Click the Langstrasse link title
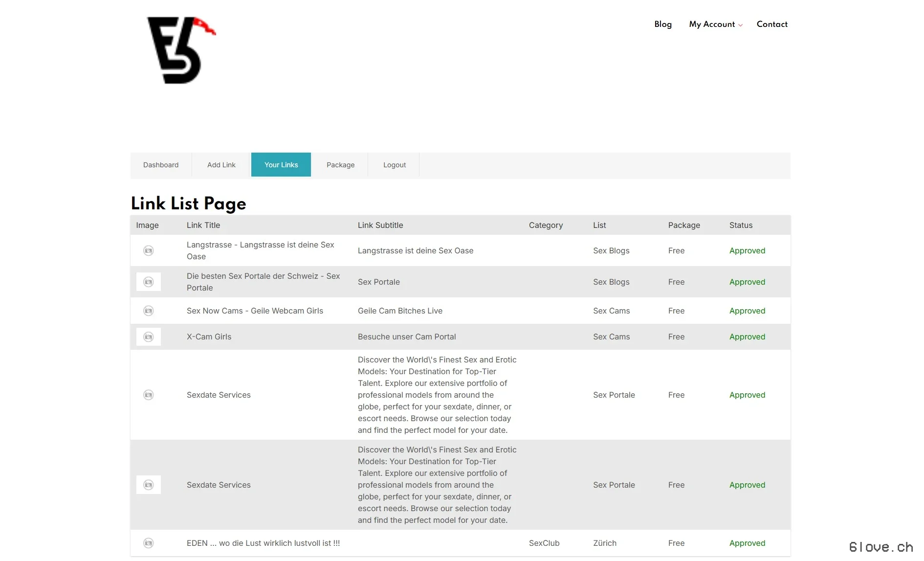The image size is (924, 561). point(261,250)
